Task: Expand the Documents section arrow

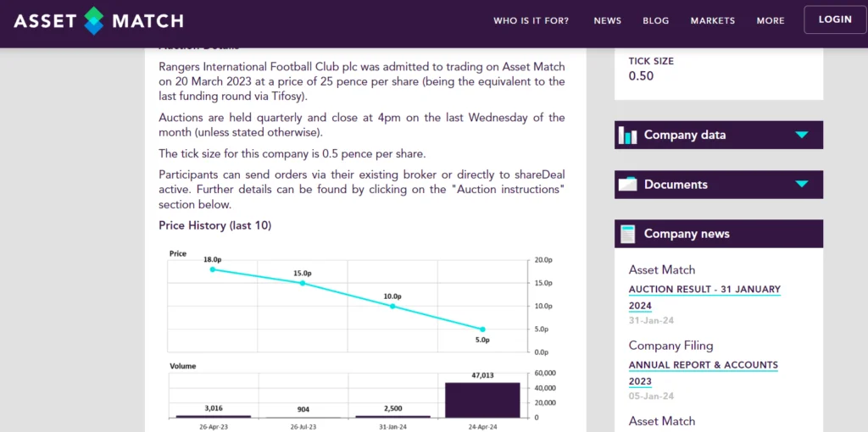Action: click(802, 185)
